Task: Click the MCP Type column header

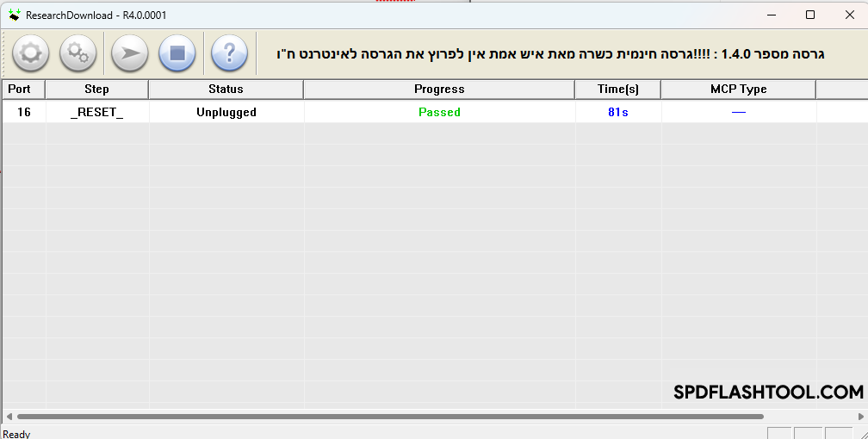Action: click(x=738, y=89)
